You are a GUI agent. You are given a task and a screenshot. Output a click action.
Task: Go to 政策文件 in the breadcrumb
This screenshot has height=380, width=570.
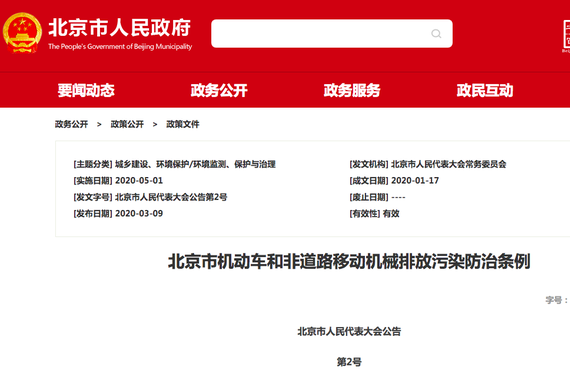(183, 124)
